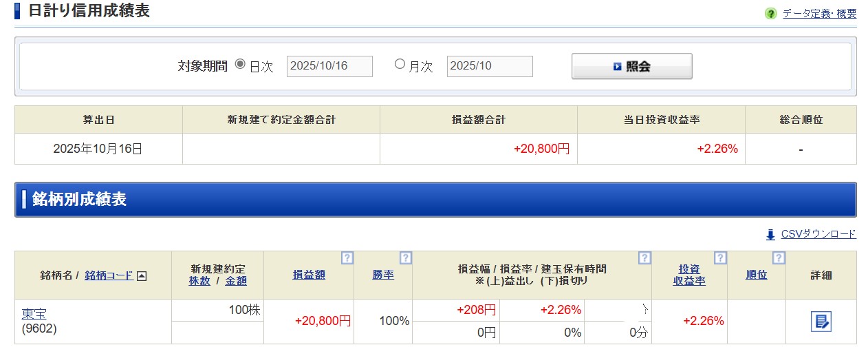Screen dimensions: 868x356
Task: Click the daily date field showing 2025/10/16
Action: click(329, 66)
